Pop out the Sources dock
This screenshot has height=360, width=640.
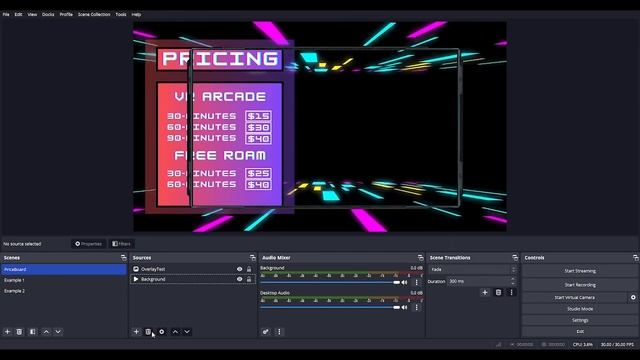253,258
